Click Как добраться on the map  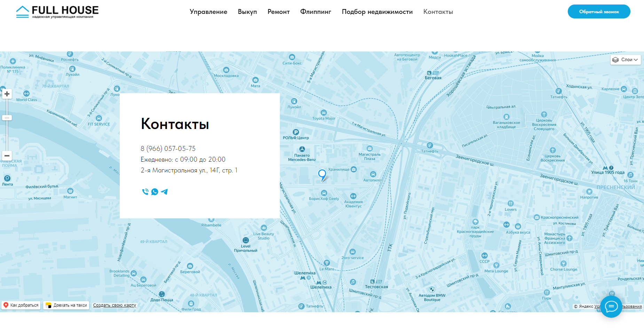21,305
